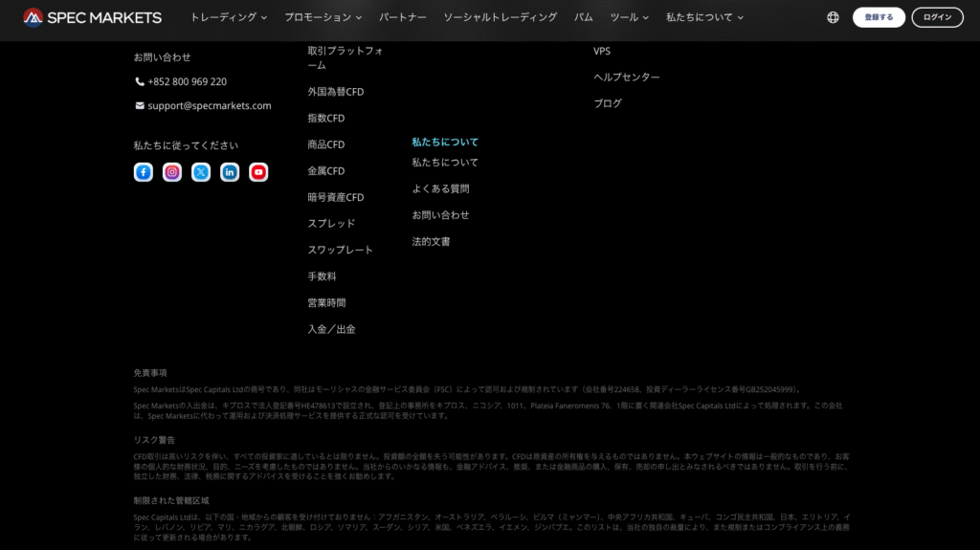Open the パートナー menu item
Screen dimensions: 980x550
403,17
